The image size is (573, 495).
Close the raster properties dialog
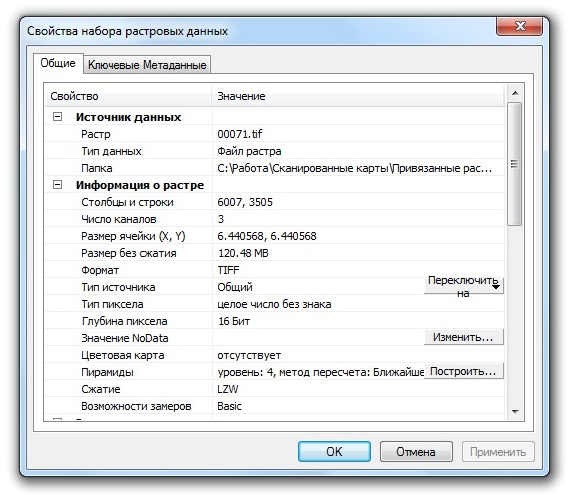click(519, 26)
